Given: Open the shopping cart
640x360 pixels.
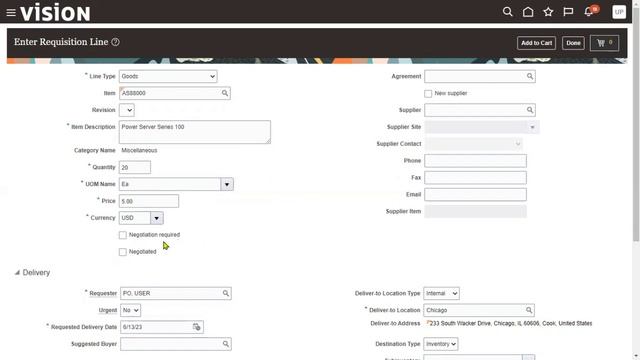Looking at the screenshot, I should tap(604, 43).
